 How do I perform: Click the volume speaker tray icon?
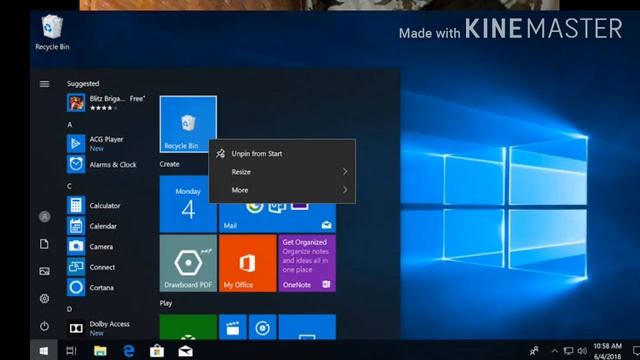tap(582, 351)
